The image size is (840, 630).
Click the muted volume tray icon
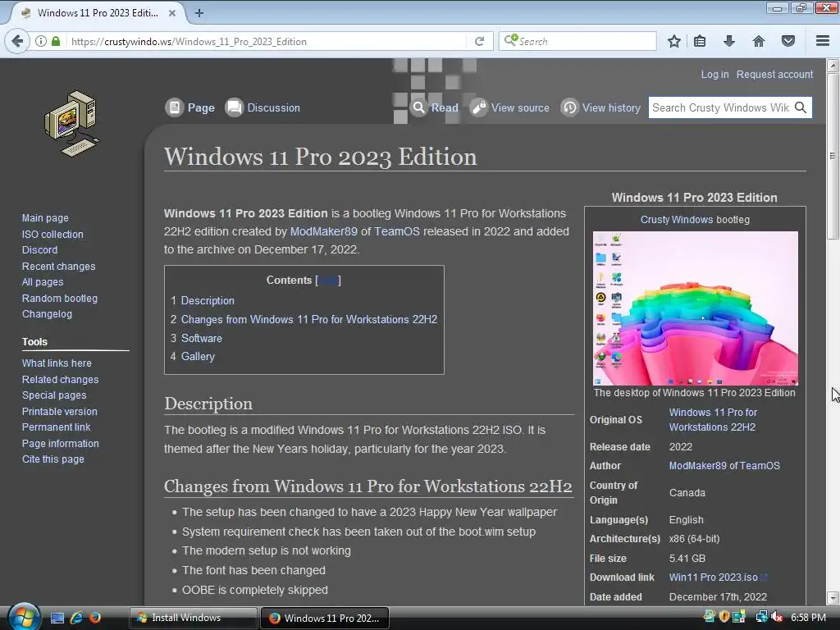point(776,617)
